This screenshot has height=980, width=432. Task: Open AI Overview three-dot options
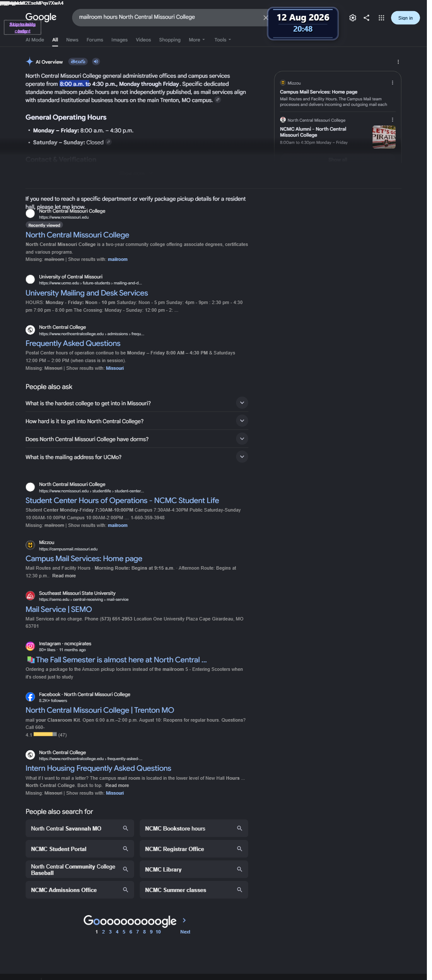point(398,62)
